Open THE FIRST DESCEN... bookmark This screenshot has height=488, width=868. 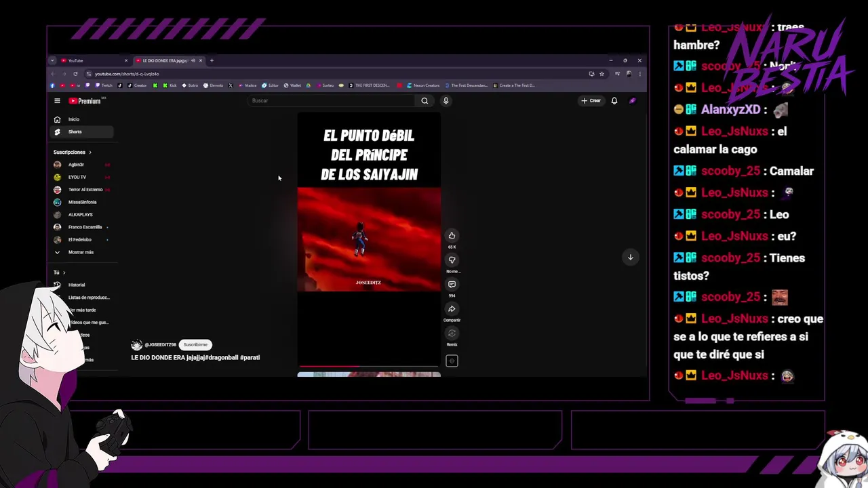[368, 85]
